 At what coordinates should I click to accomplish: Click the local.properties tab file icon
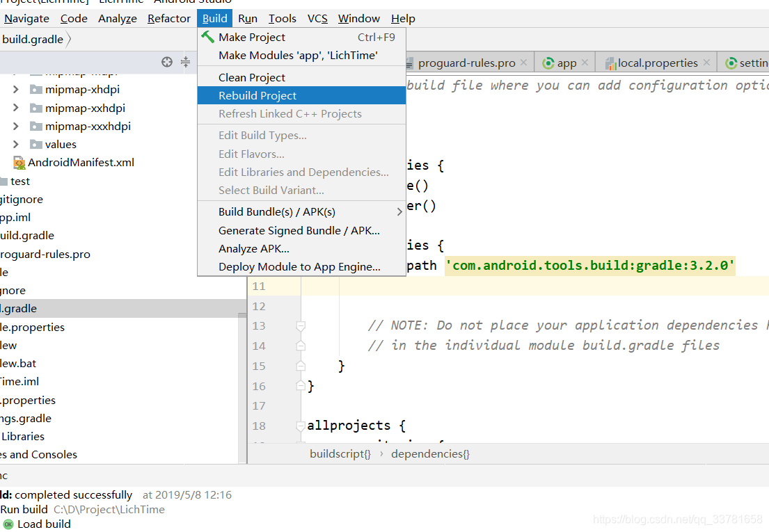click(610, 63)
